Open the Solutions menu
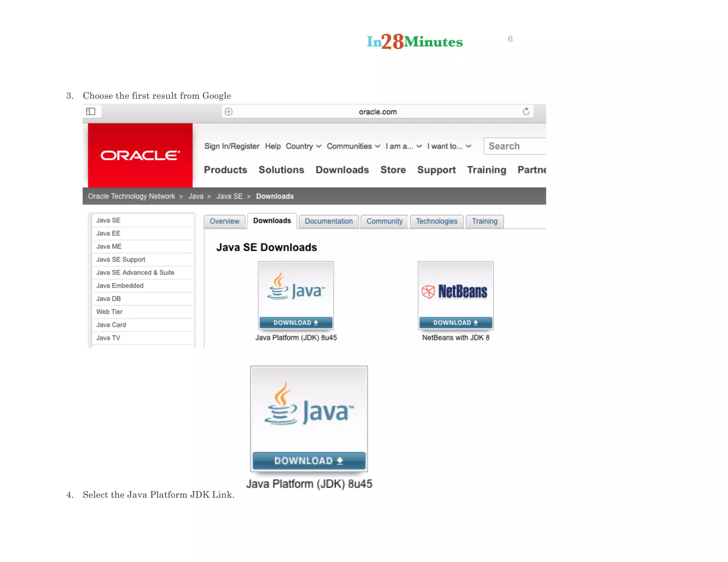728x562 pixels. pyautogui.click(x=281, y=170)
